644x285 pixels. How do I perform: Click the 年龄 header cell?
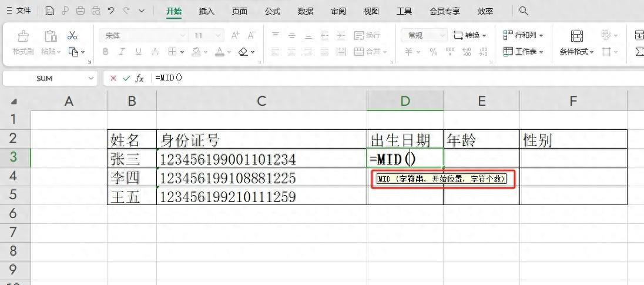pyautogui.click(x=481, y=140)
